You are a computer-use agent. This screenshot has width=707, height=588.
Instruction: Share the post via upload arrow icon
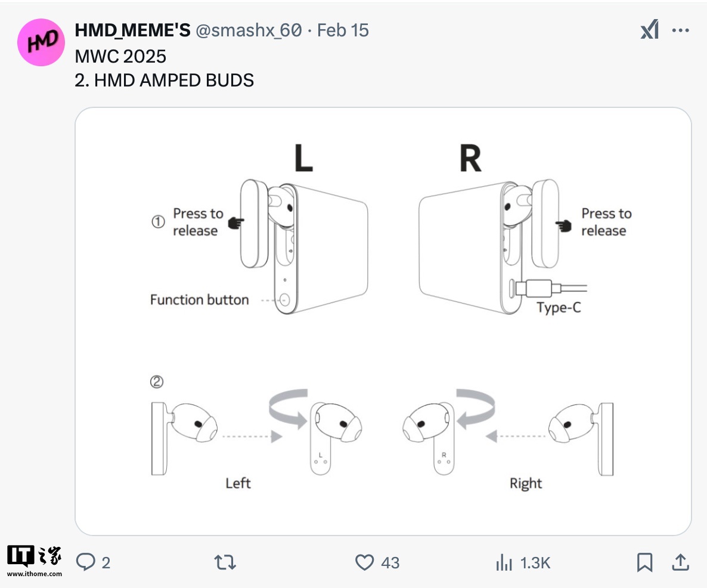[x=680, y=562]
